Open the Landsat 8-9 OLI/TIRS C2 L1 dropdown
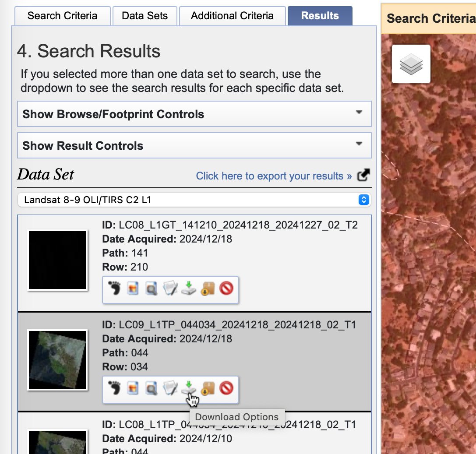Viewport: 476px width, 454px height. coord(194,200)
